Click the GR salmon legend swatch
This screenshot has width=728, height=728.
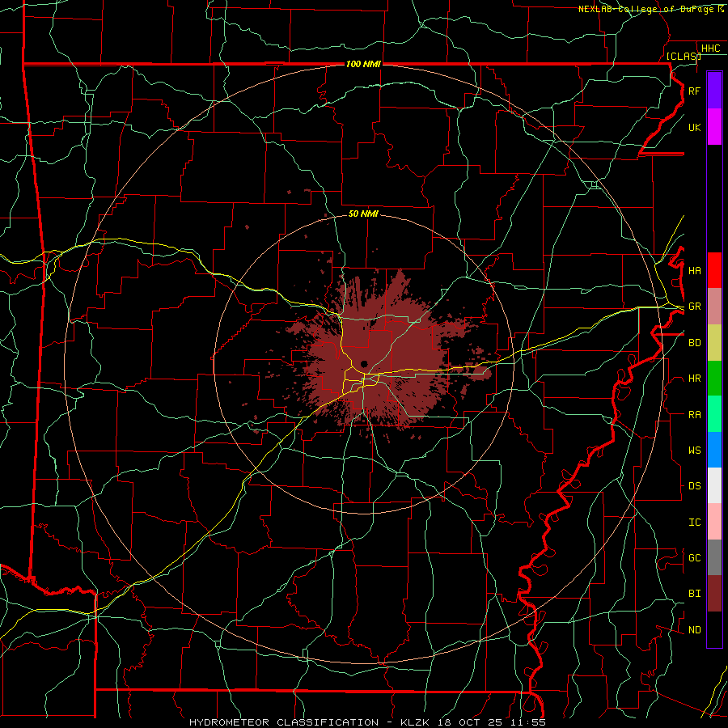coord(714,307)
